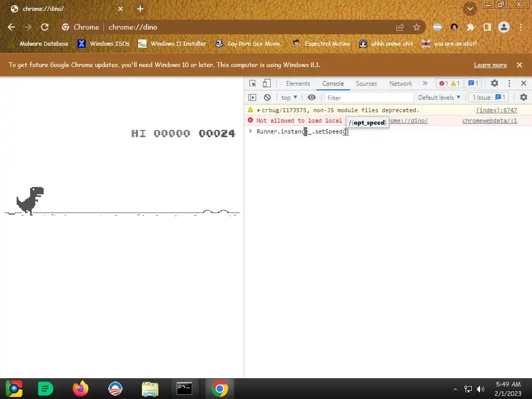The width and height of the screenshot is (532, 399).
Task: Open the top JavaScript context dropdown
Action: click(289, 98)
